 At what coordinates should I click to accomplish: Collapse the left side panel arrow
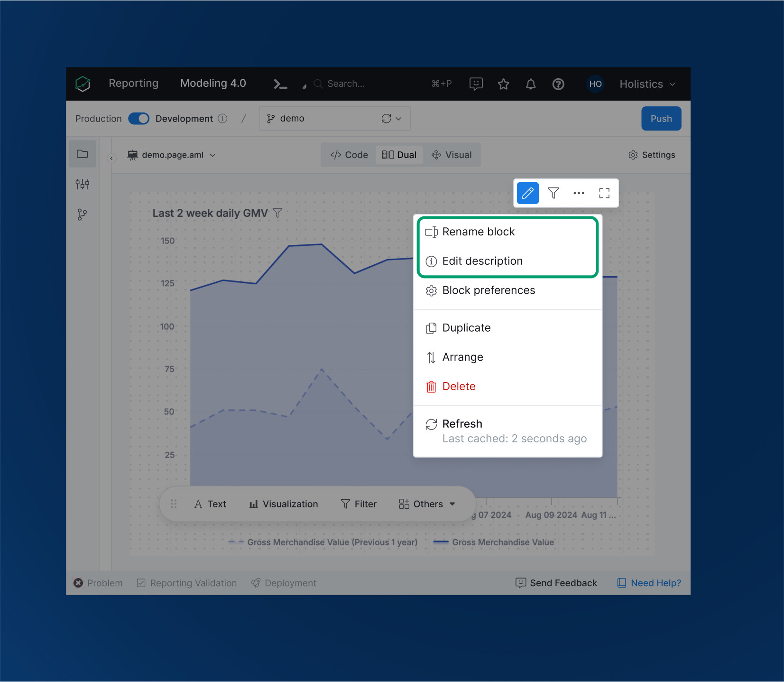coord(111,158)
